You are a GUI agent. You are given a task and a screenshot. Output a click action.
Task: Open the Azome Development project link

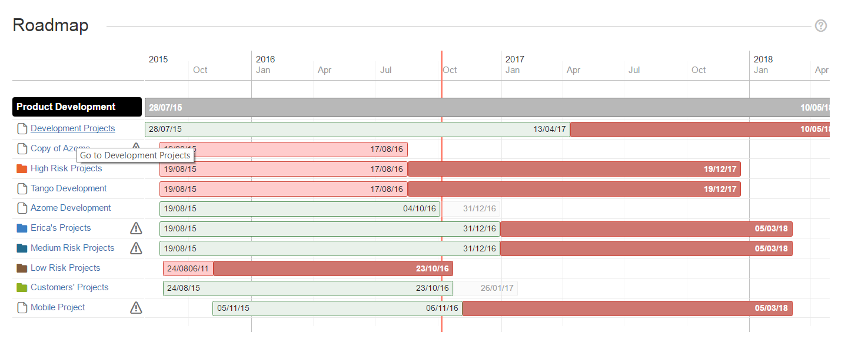[71, 208]
